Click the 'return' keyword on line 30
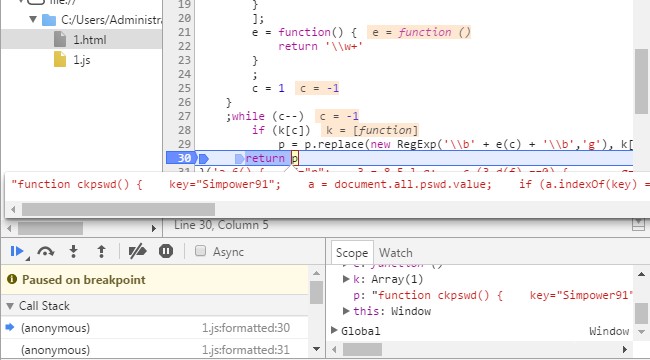The height and width of the screenshot is (360, 650). [x=265, y=158]
